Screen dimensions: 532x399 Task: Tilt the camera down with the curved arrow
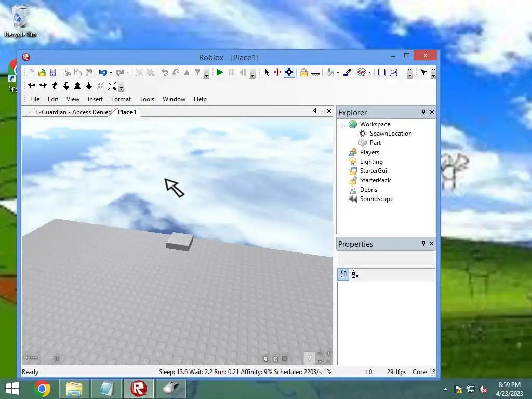(x=66, y=86)
